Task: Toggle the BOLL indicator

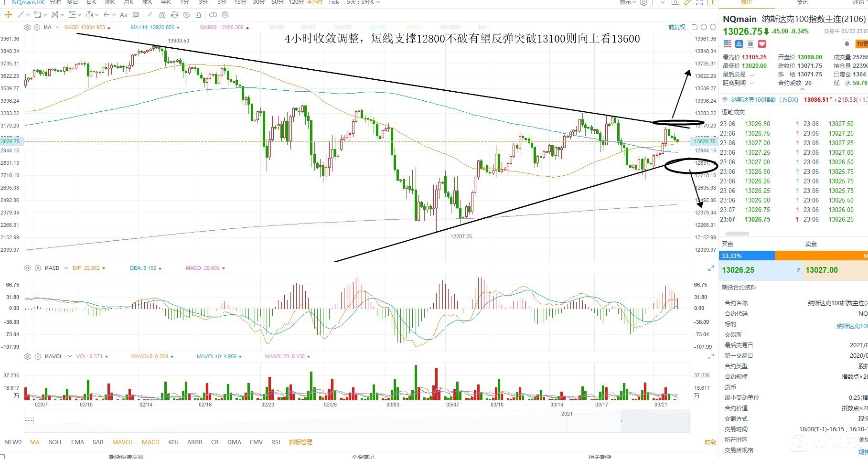Action: click(x=55, y=442)
